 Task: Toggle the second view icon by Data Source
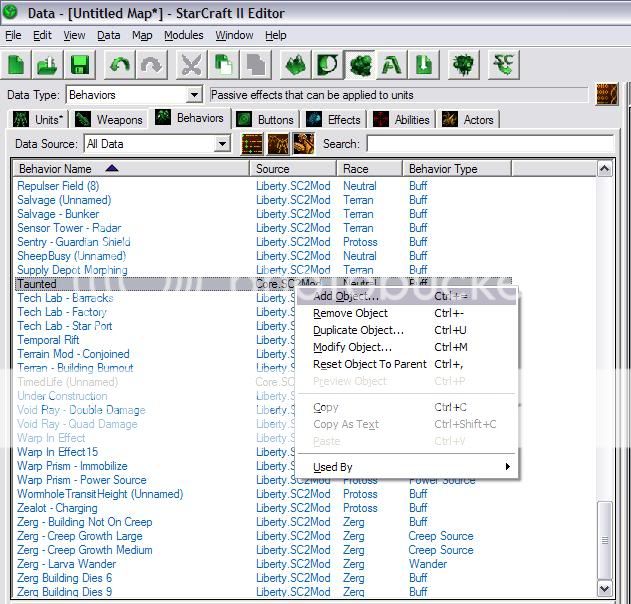(278, 144)
